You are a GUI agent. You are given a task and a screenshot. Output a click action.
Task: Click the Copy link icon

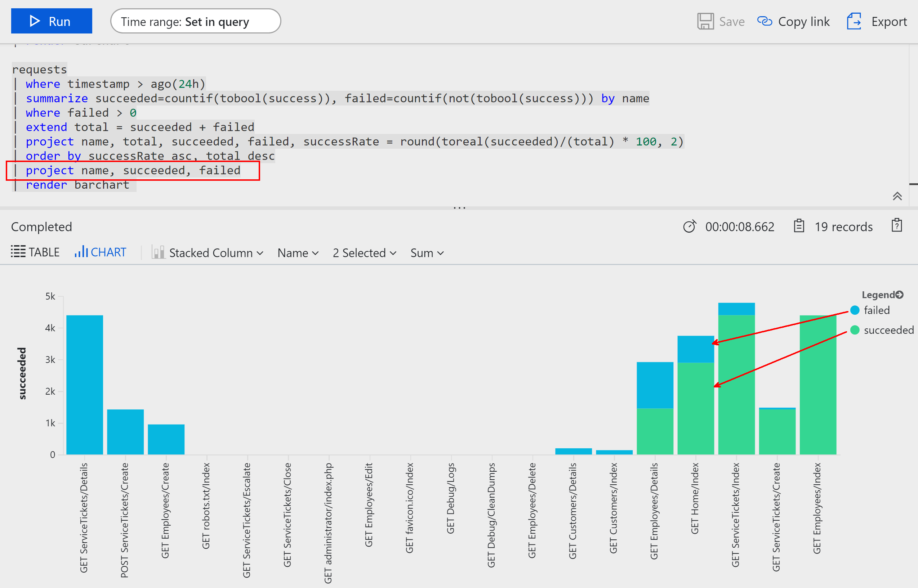(765, 21)
